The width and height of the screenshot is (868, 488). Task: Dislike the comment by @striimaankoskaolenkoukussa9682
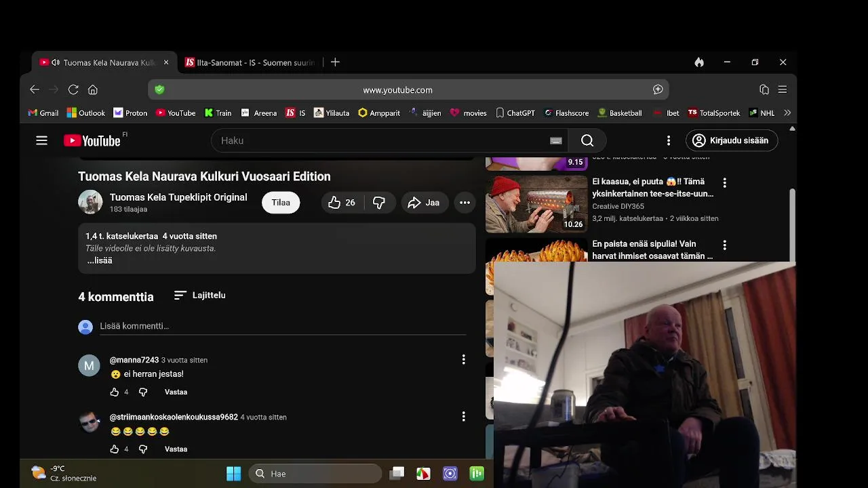coord(143,449)
